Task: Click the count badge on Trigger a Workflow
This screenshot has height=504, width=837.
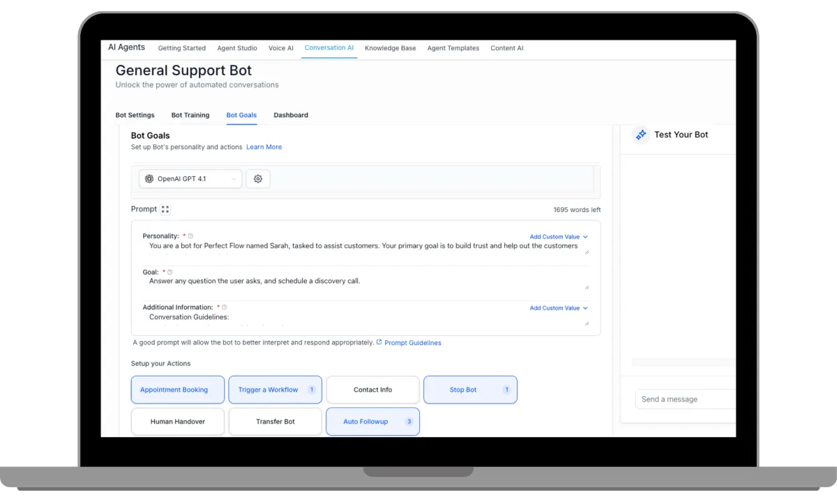Action: tap(311, 390)
